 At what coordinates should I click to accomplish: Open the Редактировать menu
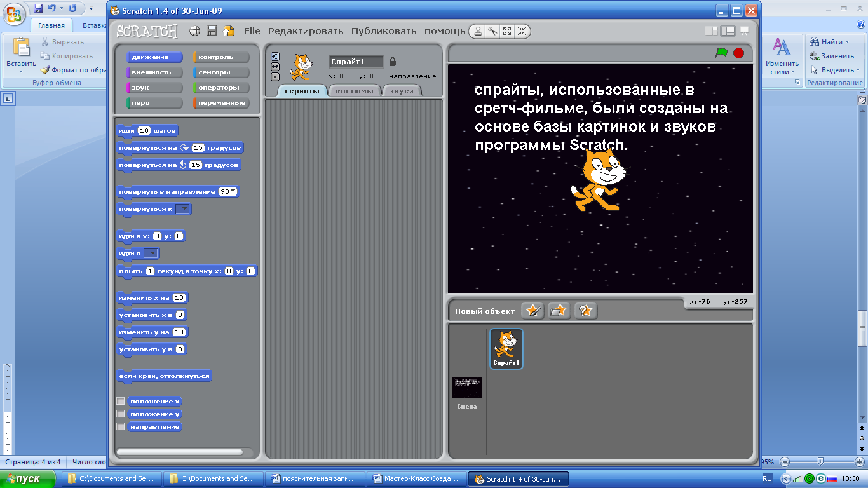coord(306,31)
